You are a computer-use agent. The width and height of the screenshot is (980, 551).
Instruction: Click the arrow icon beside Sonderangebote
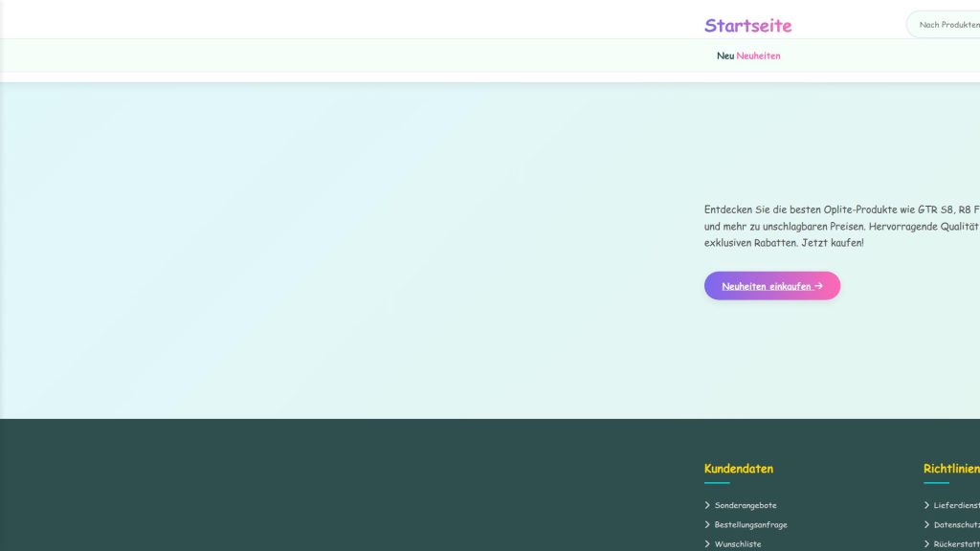pyautogui.click(x=708, y=505)
